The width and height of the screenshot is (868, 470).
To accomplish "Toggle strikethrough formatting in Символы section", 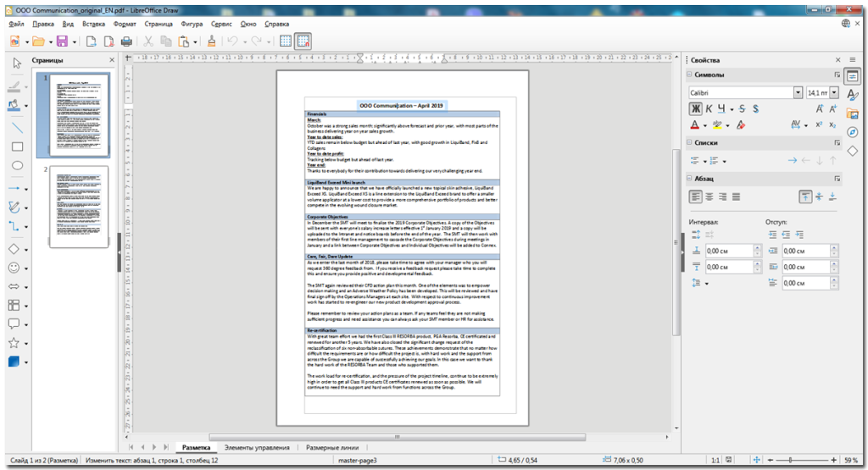I will click(742, 108).
